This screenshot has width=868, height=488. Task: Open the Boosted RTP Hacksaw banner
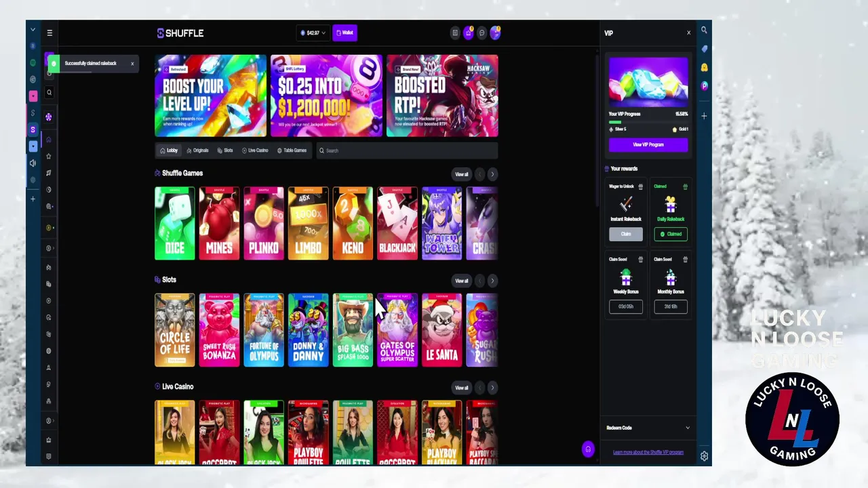tap(442, 96)
